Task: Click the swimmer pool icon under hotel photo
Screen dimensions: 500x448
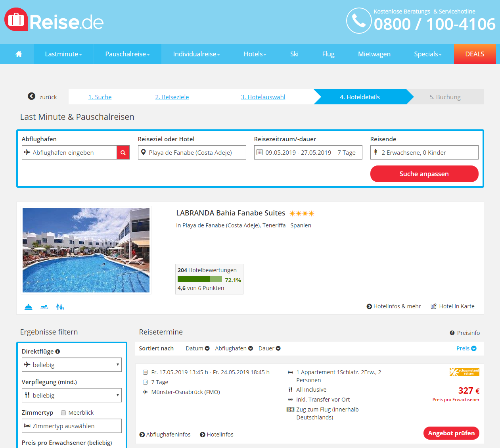Action: coord(44,307)
